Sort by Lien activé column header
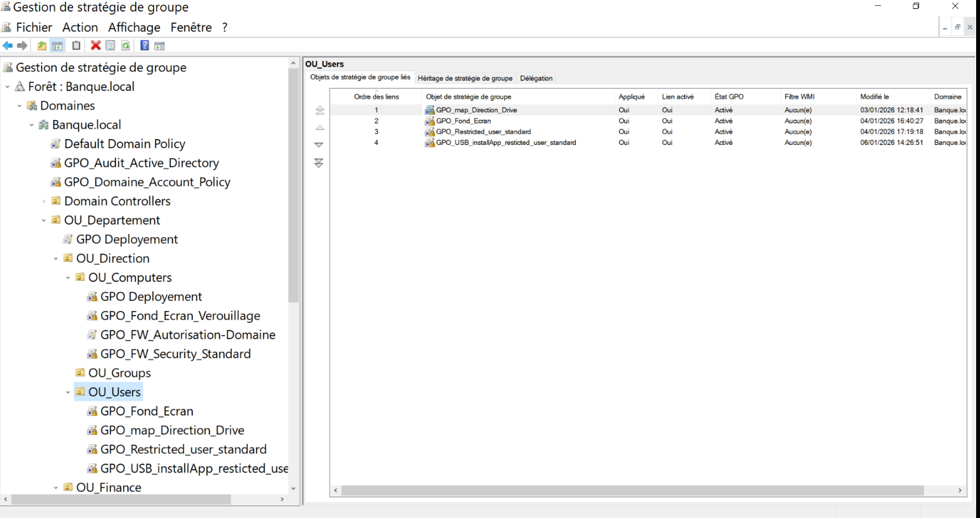Viewport: 980px width, 518px height. pos(685,97)
